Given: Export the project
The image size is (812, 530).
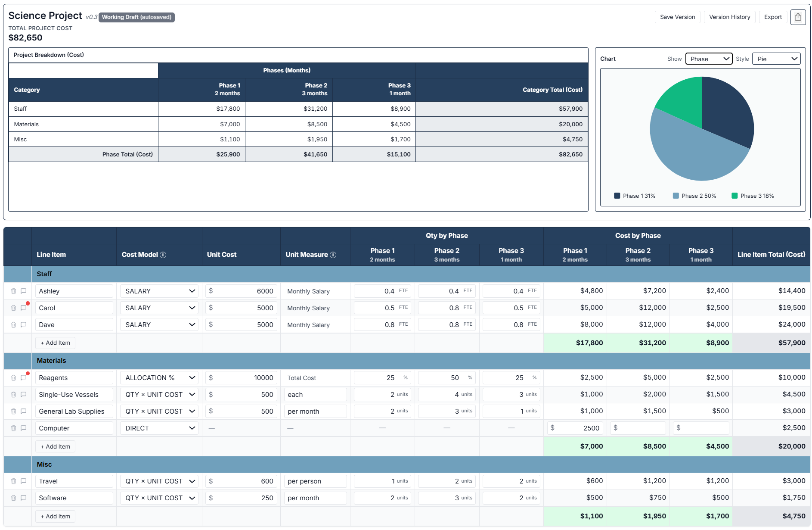Looking at the screenshot, I should coord(773,17).
